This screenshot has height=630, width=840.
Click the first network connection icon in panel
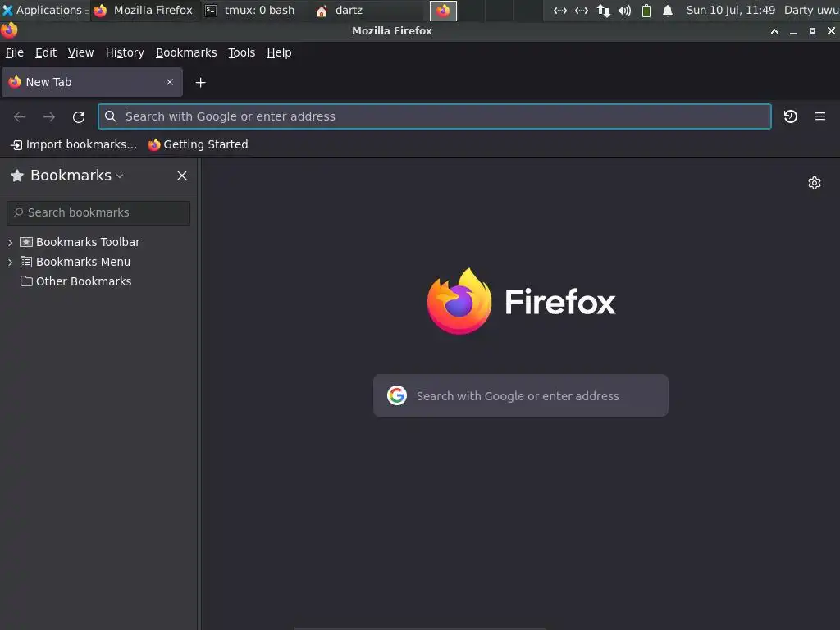point(559,11)
